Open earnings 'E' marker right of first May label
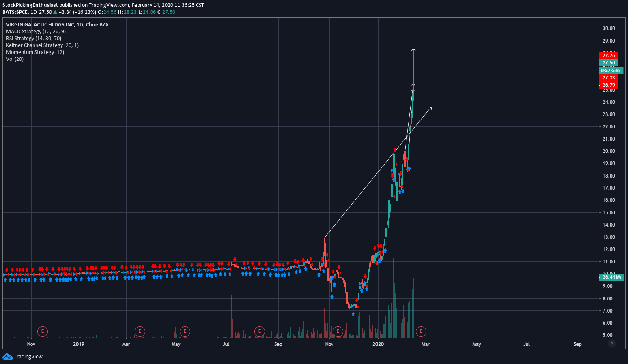The width and height of the screenshot is (628, 364). click(x=185, y=331)
